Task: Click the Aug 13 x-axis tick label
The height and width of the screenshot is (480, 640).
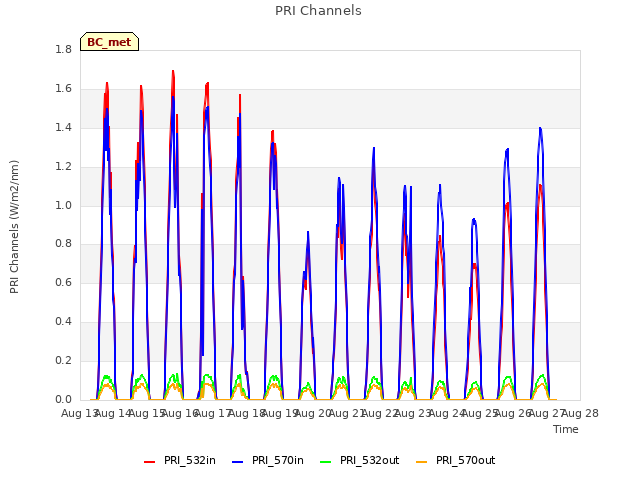Action: click(x=80, y=413)
